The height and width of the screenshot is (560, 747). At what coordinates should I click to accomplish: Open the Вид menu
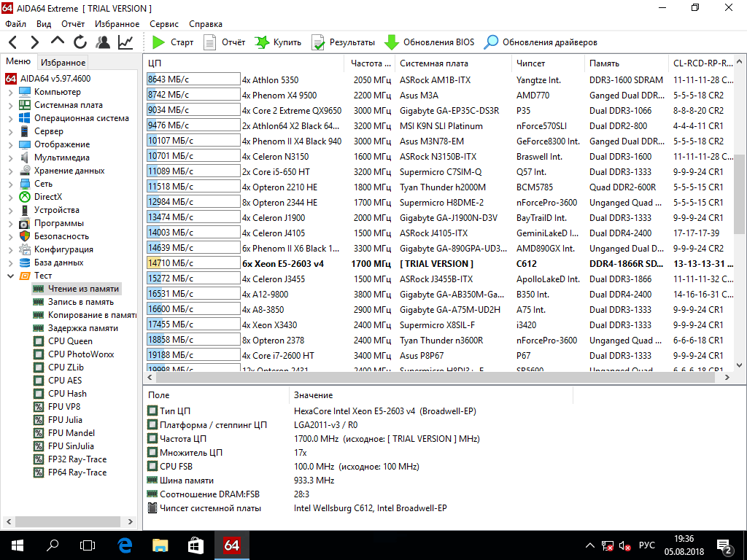pyautogui.click(x=44, y=24)
